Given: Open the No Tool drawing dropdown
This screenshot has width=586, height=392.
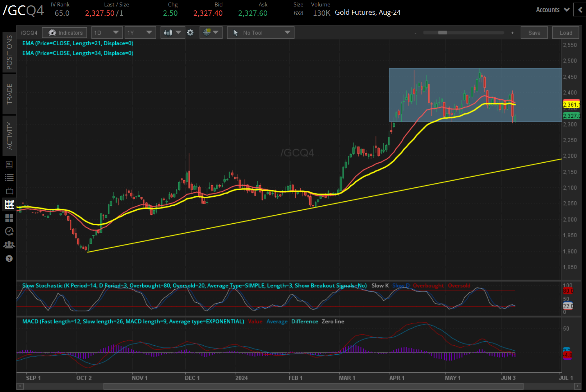Looking at the screenshot, I should click(x=260, y=33).
